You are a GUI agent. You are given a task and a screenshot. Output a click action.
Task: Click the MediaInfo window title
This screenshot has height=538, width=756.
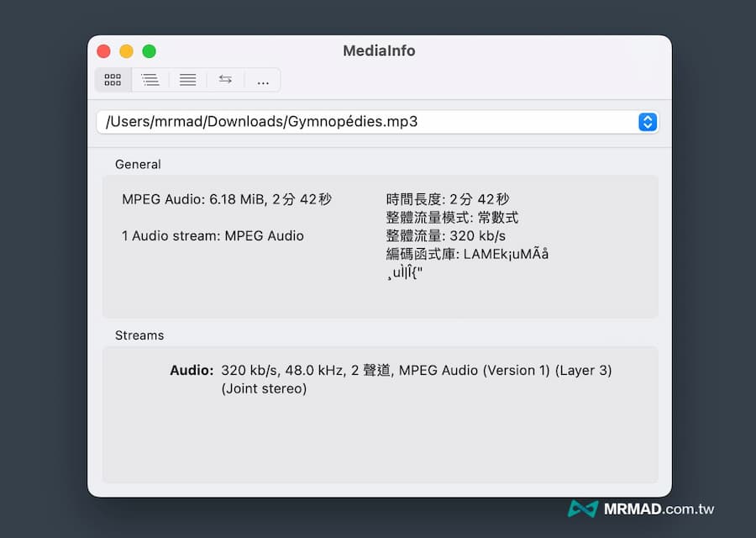379,50
